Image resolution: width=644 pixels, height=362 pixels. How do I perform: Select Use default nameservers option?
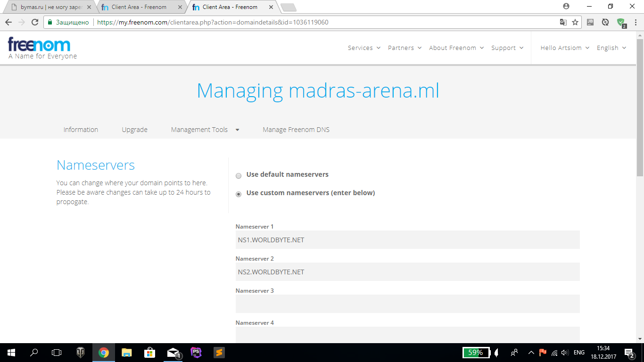coord(239,176)
